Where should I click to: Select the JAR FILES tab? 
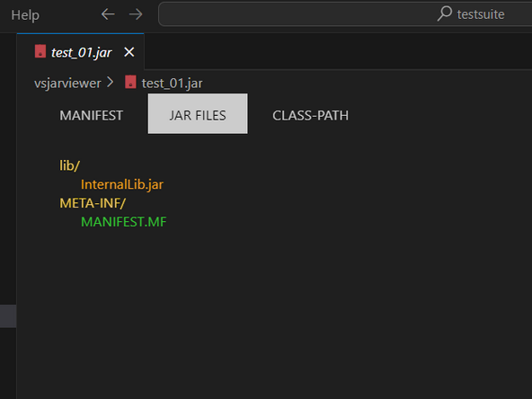coord(198,113)
